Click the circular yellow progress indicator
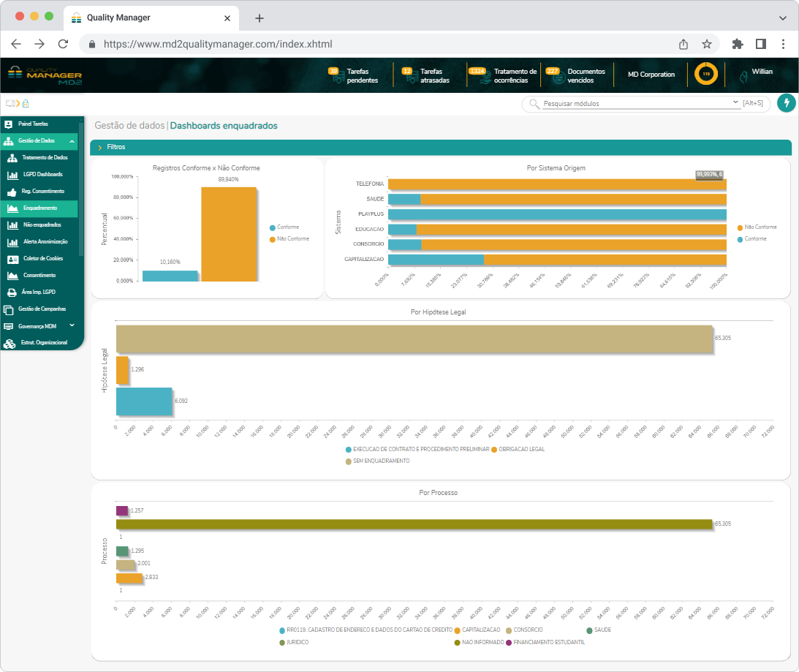This screenshot has width=799, height=672. (705, 74)
